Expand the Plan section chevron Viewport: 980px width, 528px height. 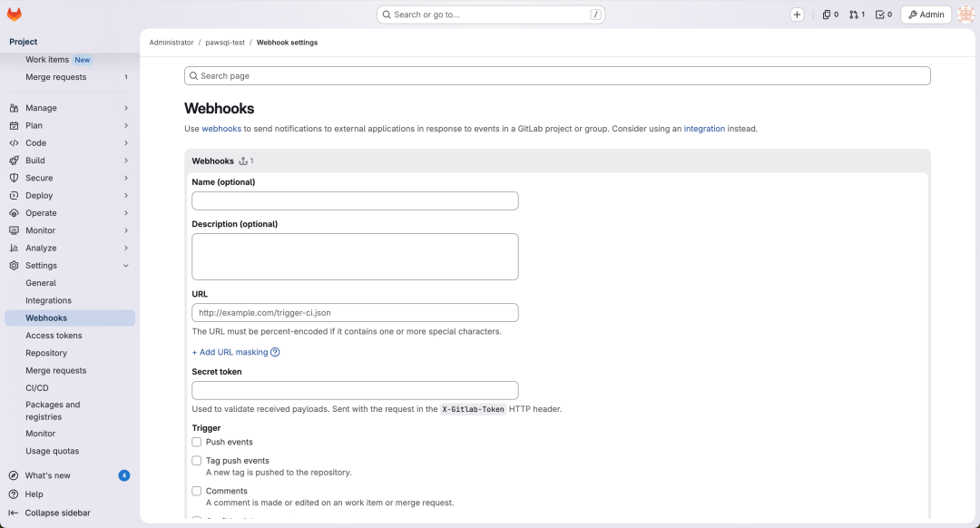pos(126,125)
